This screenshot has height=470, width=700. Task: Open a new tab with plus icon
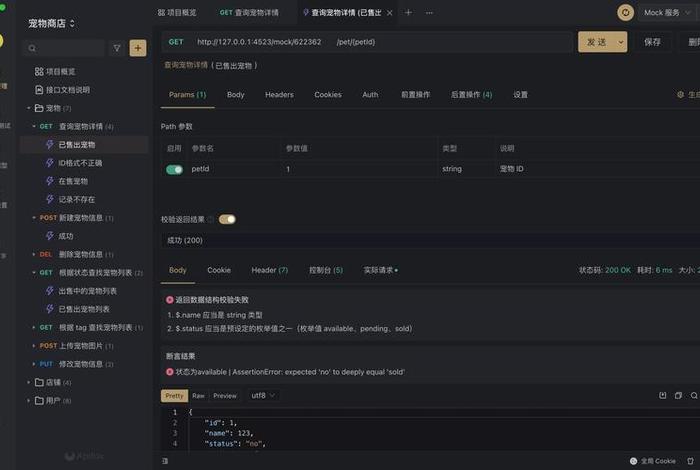(408, 12)
